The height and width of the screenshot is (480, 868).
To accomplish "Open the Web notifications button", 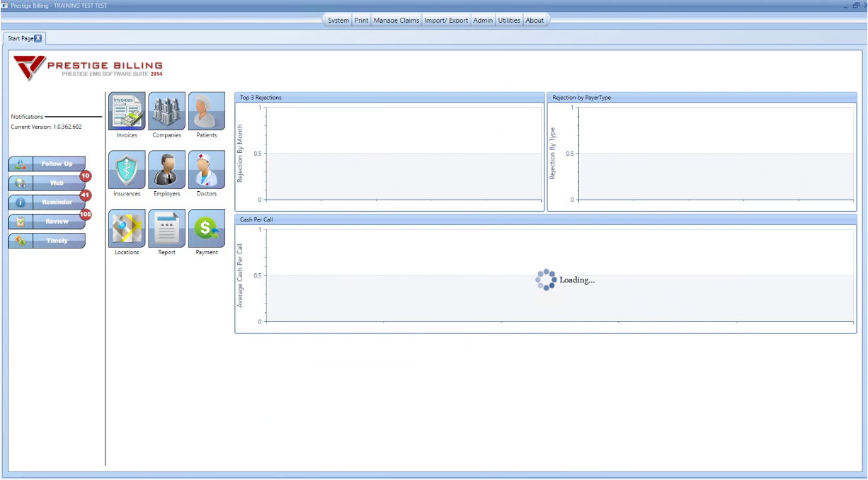I will pos(47,183).
